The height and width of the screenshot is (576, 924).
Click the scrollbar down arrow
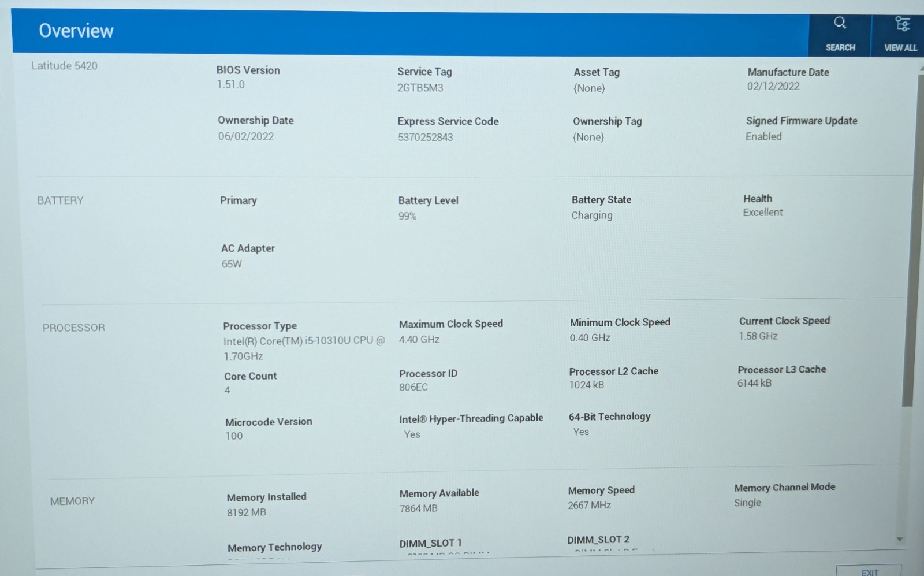pyautogui.click(x=899, y=539)
